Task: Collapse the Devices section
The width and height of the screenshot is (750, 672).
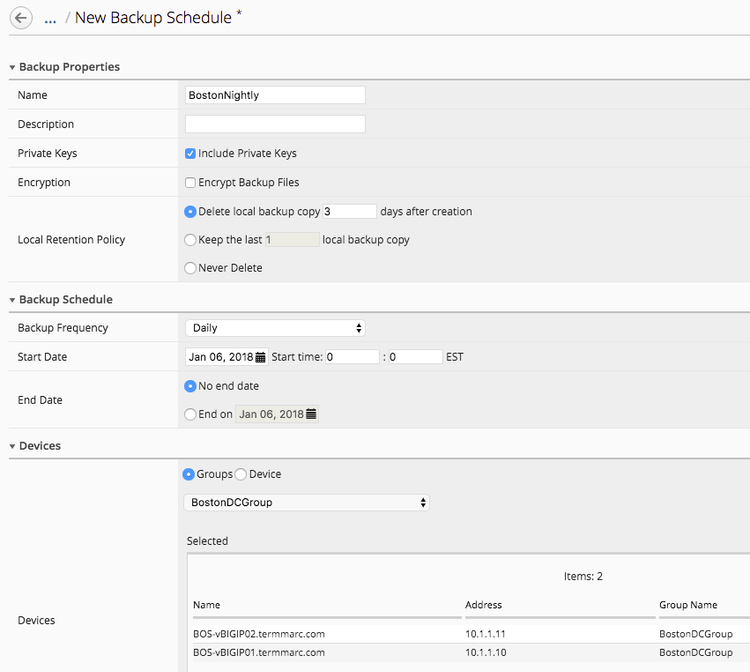Action: pos(12,446)
